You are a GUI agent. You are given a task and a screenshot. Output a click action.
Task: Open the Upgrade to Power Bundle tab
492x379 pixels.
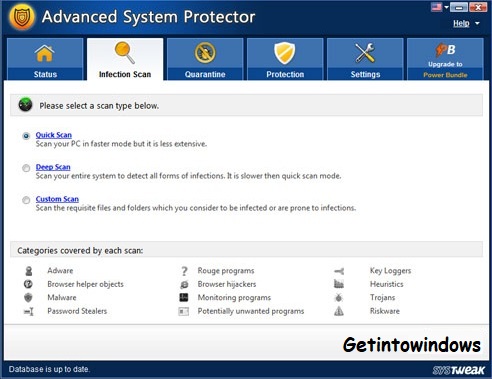tap(445, 59)
